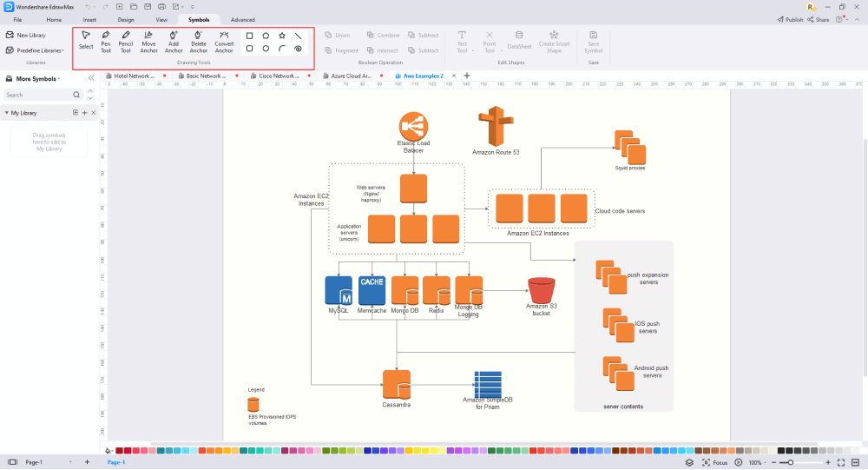Click Create Smart Shape
The width and height of the screenshot is (868, 470).
[x=554, y=42]
